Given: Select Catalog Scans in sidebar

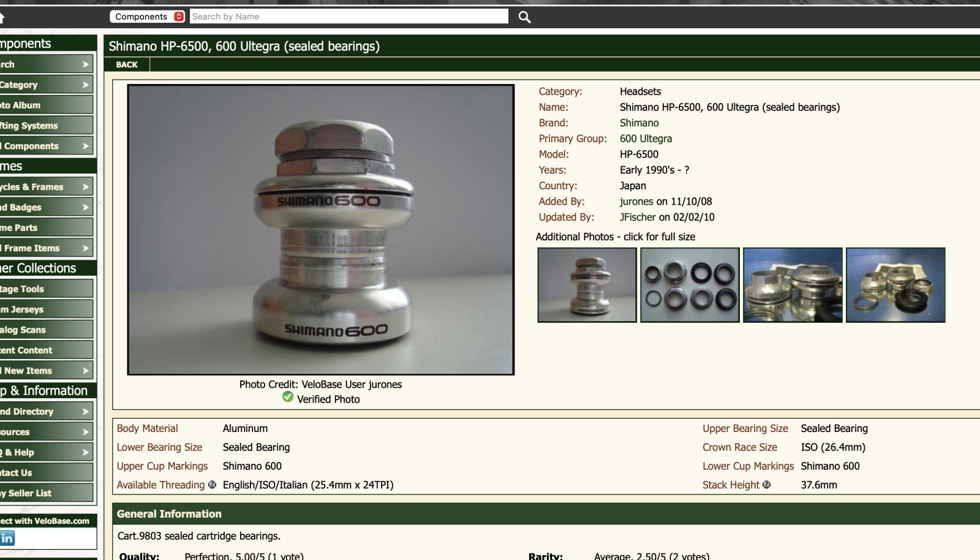Looking at the screenshot, I should [x=37, y=330].
